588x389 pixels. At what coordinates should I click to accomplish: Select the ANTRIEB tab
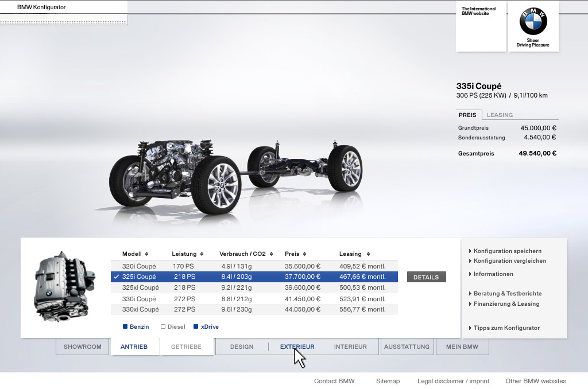pyautogui.click(x=134, y=347)
